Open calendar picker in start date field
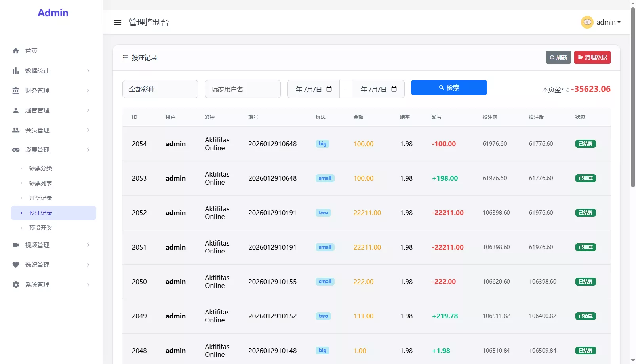 [329, 89]
